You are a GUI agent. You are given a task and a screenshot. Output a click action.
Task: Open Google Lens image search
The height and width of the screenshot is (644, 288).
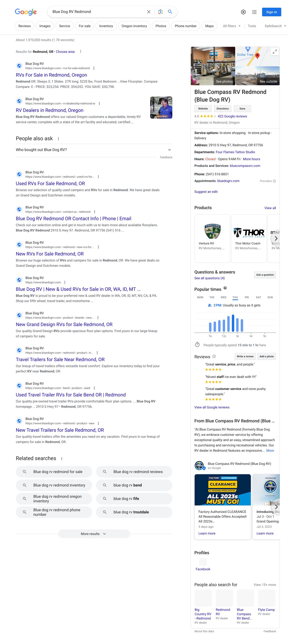160,12
